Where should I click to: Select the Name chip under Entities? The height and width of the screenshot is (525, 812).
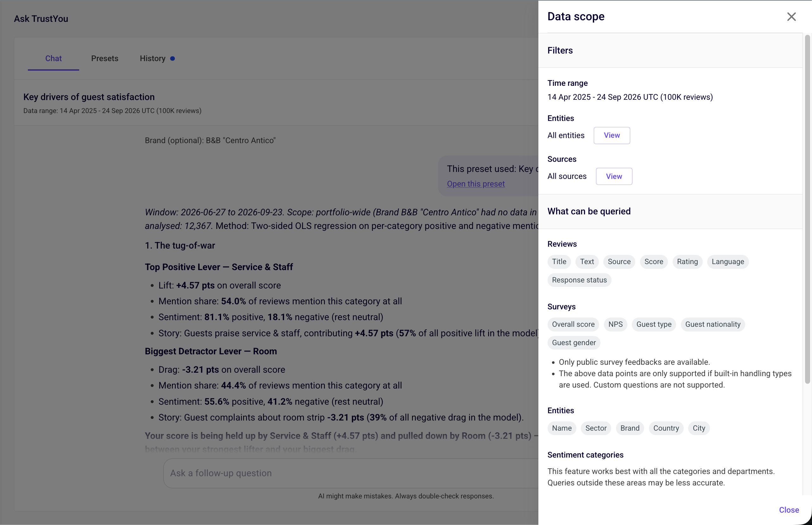click(x=562, y=428)
